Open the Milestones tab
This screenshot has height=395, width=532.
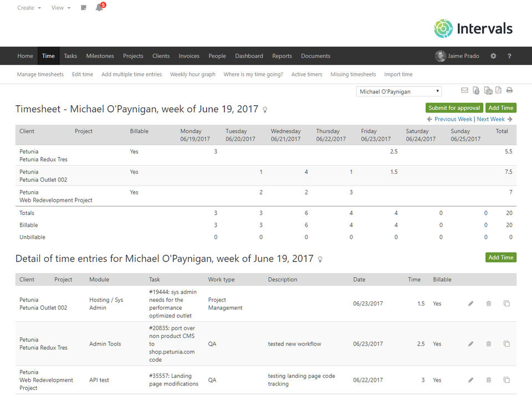click(100, 56)
